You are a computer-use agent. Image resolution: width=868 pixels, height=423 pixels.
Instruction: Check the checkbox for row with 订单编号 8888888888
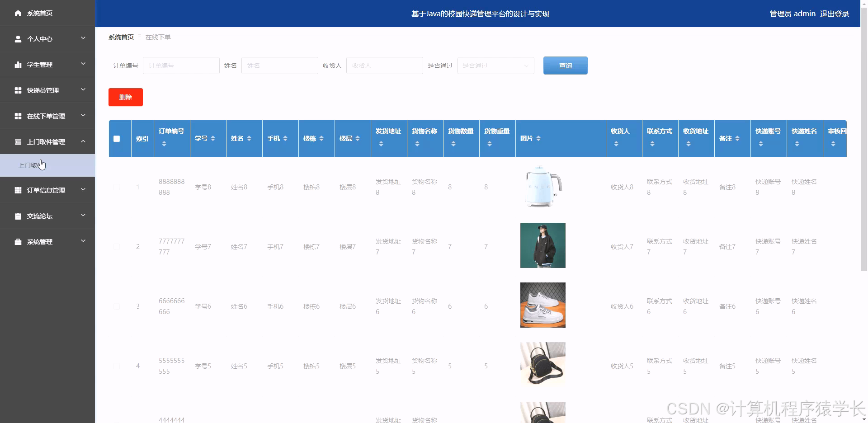[117, 187]
